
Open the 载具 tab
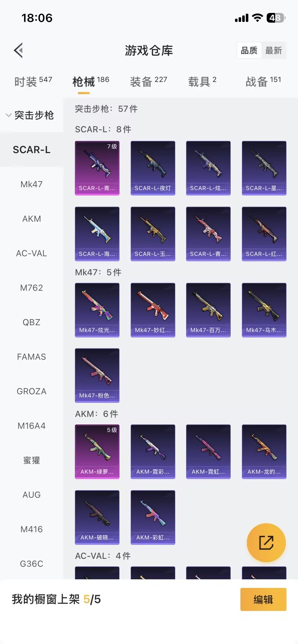pyautogui.click(x=202, y=82)
